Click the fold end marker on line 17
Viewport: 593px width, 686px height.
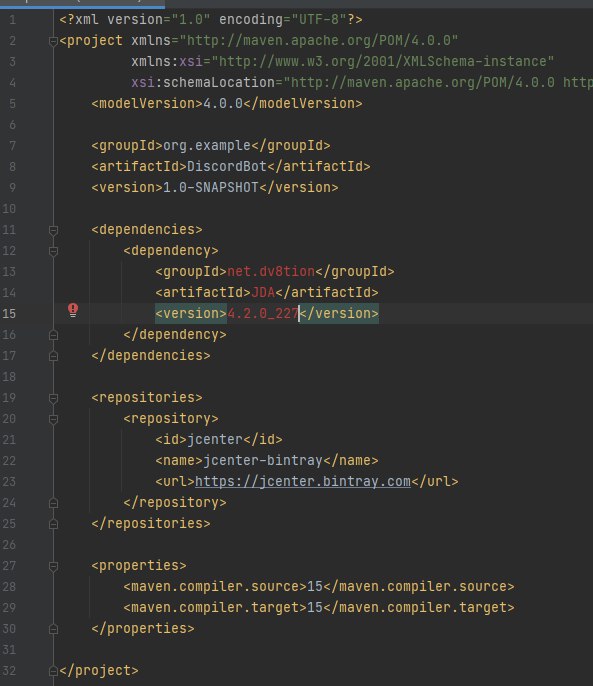(53, 356)
